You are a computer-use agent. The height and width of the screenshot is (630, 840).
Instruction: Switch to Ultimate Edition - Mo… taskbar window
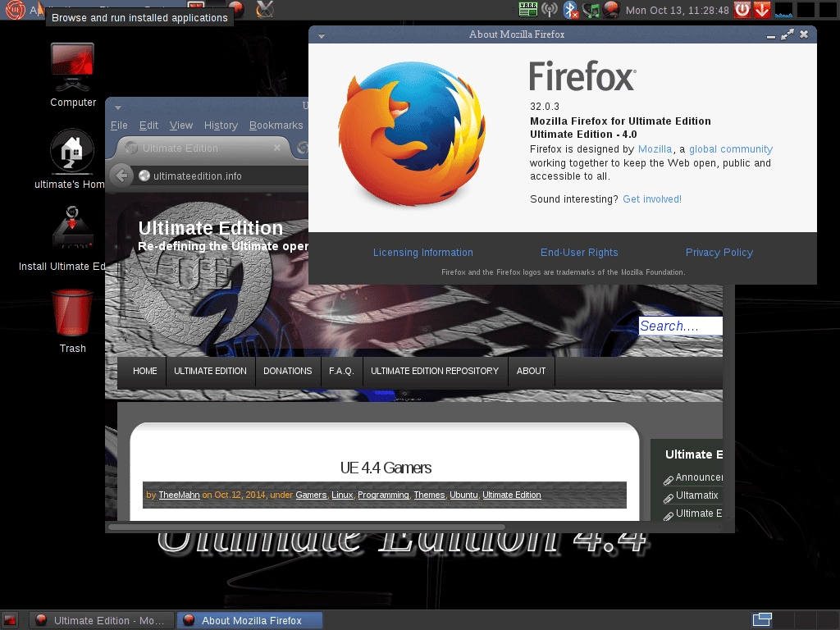pos(102,620)
